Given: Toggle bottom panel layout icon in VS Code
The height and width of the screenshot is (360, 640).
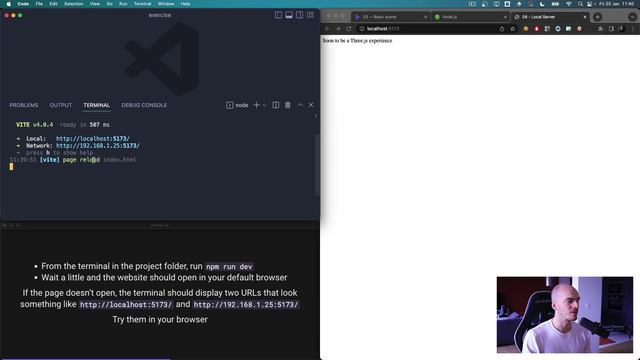Looking at the screenshot, I should click(x=289, y=15).
